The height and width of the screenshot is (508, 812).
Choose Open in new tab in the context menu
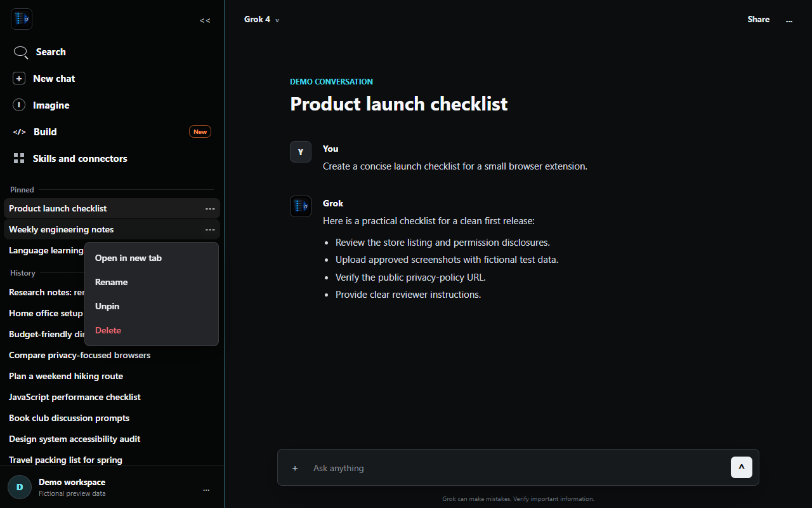click(152, 258)
